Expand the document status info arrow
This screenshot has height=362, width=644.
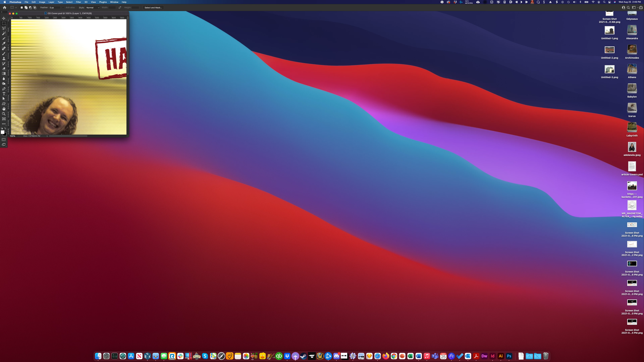tap(47, 136)
